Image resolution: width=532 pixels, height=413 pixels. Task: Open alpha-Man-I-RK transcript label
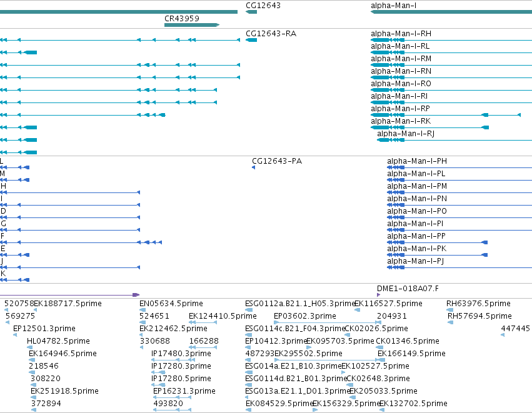(x=401, y=121)
